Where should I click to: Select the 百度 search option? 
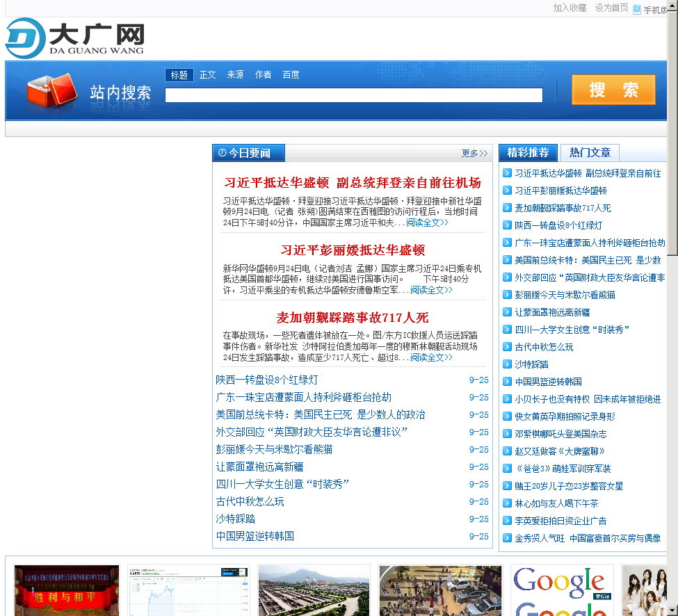click(x=291, y=75)
